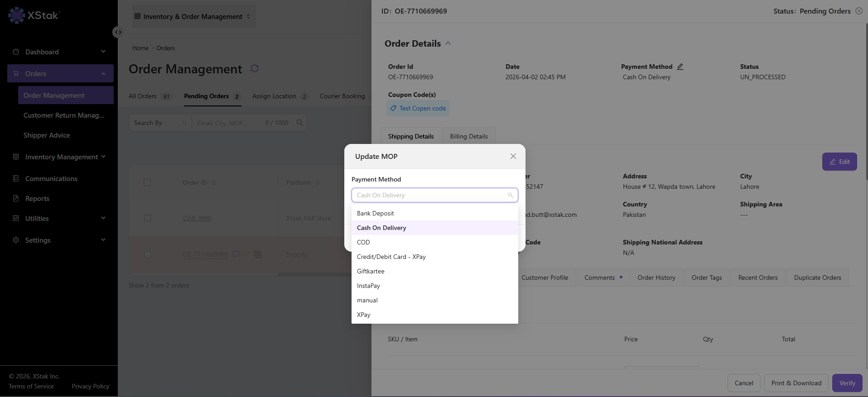Collapse the Order Details section chevron
868x397 pixels.
[448, 43]
